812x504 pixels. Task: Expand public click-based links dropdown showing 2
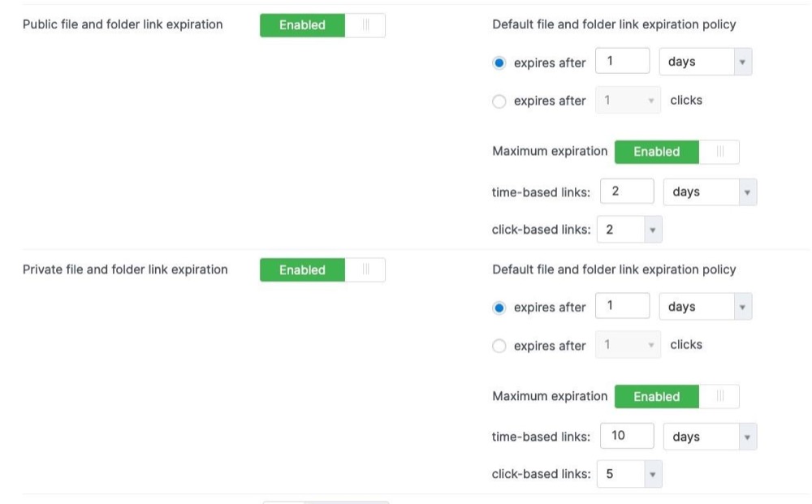coord(629,229)
